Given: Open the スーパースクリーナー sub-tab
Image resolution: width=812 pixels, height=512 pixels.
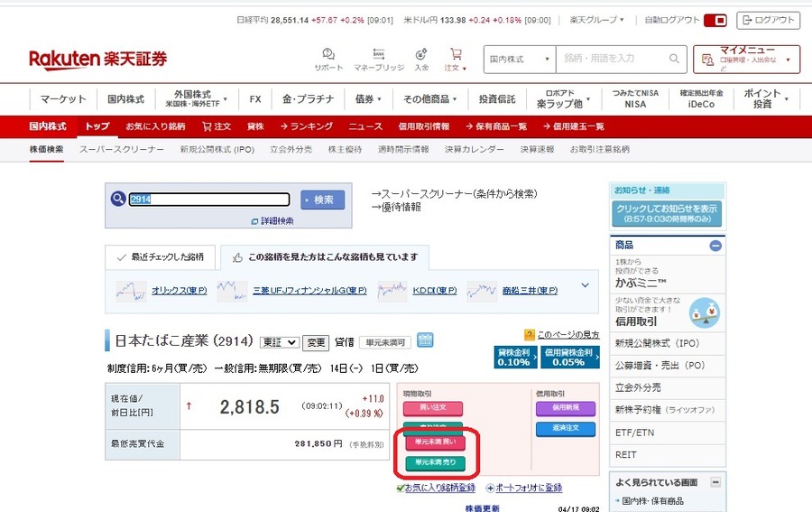Looking at the screenshot, I should pos(122,149).
